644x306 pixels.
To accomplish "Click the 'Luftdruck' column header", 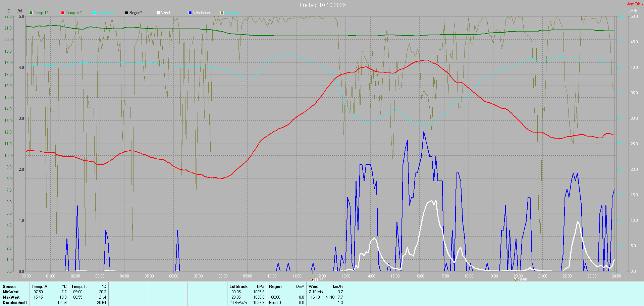I will (238, 287).
